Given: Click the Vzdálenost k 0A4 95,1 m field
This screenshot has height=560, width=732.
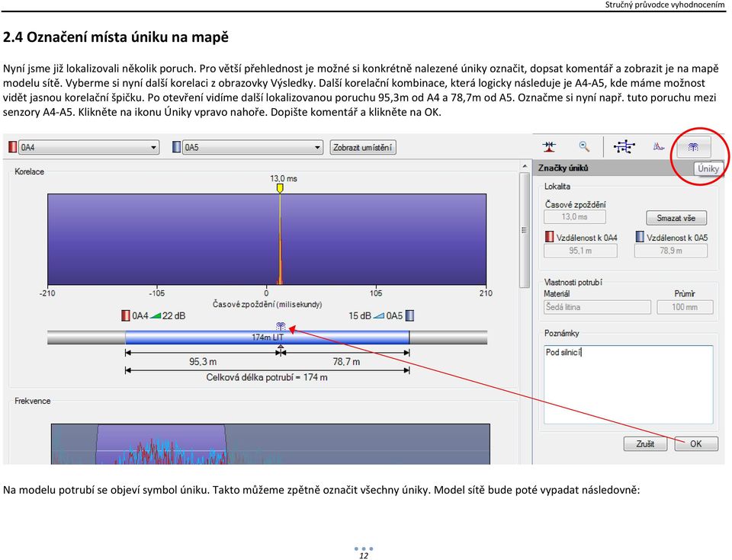Looking at the screenshot, I should [x=580, y=251].
